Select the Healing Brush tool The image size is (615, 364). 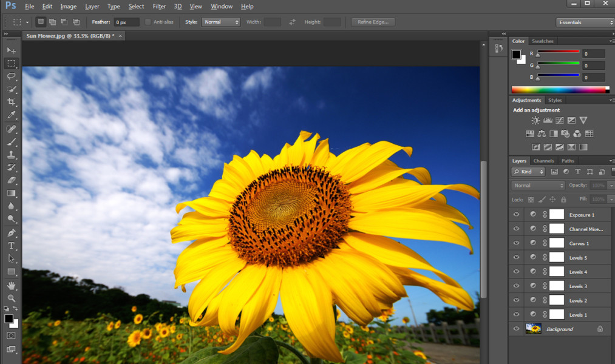(11, 129)
